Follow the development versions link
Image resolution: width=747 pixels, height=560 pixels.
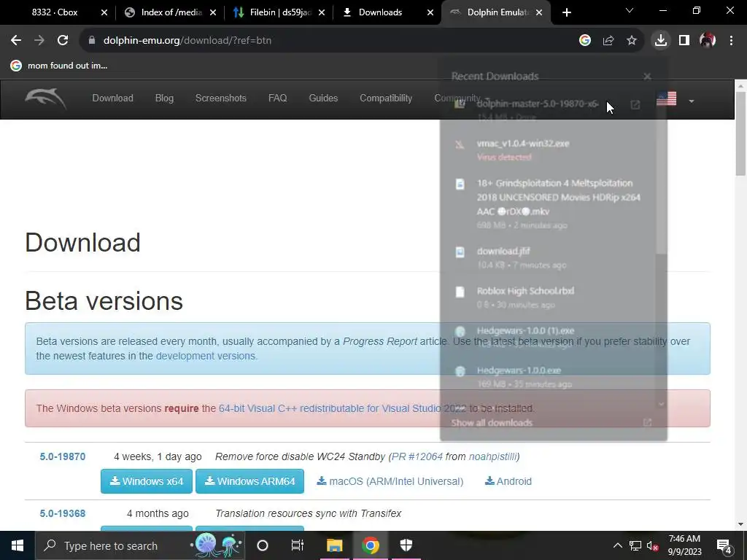(x=206, y=356)
